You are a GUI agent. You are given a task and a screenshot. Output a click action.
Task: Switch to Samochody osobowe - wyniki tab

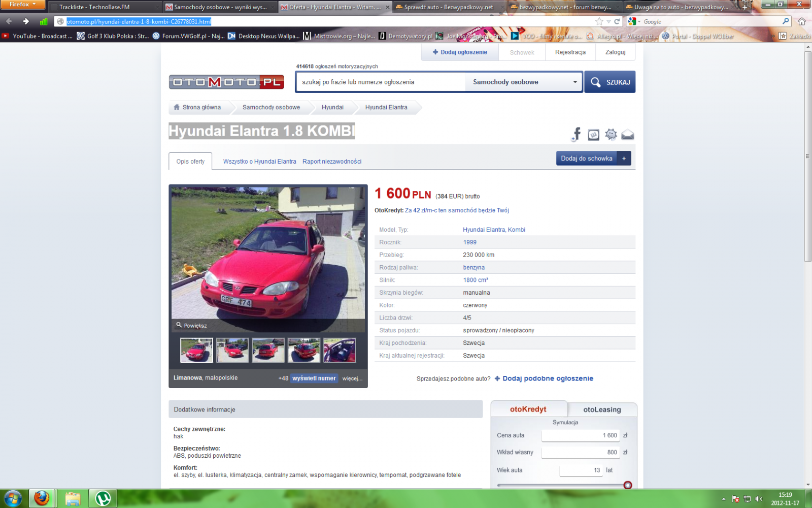point(220,7)
